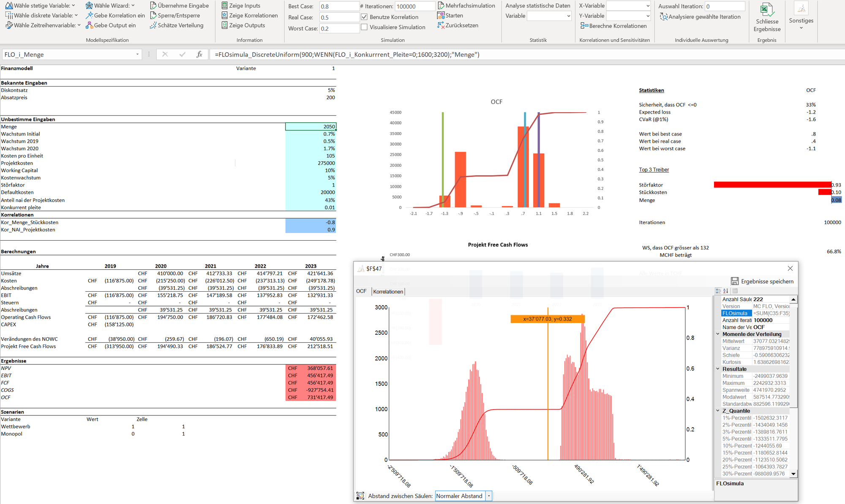Open the Wähle Wizard dropdown
Image resolution: width=845 pixels, height=504 pixels.
tap(133, 6)
